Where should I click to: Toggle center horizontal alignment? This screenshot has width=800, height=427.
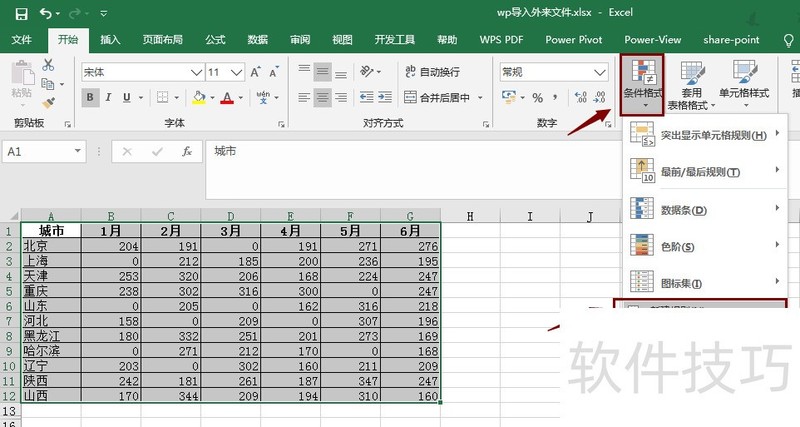point(322,97)
